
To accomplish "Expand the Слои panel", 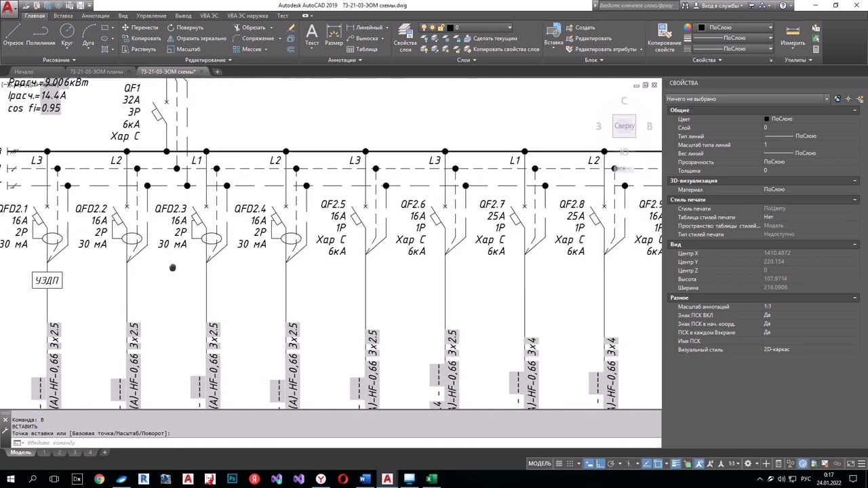I will click(x=466, y=60).
